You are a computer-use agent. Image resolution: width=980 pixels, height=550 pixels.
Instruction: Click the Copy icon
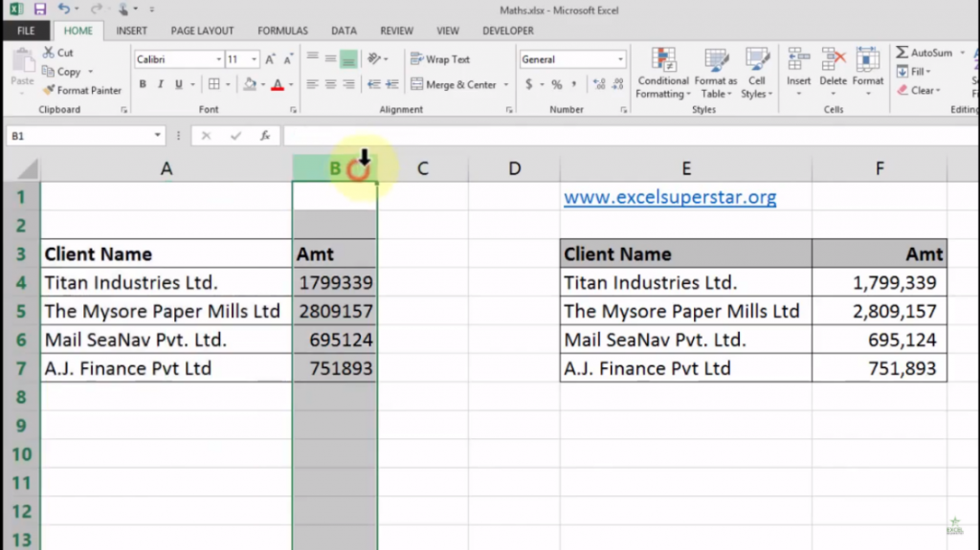(48, 71)
